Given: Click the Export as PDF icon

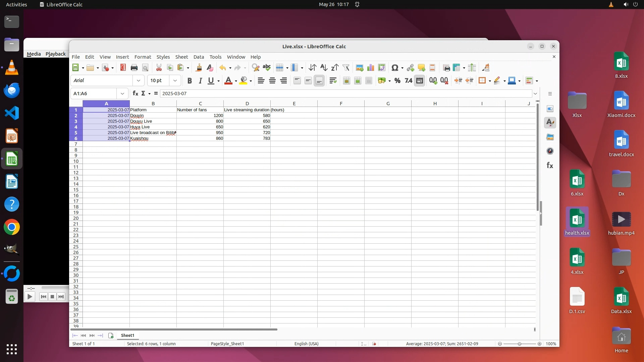Looking at the screenshot, I should (x=123, y=68).
